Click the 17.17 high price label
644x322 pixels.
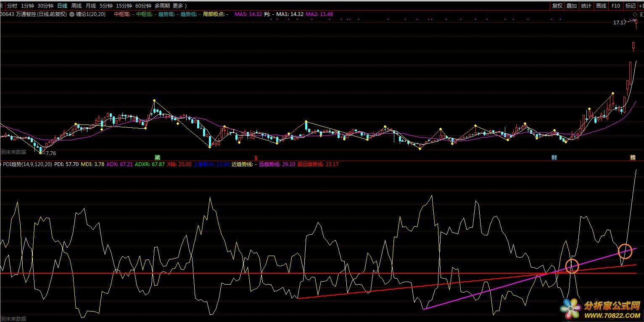(x=620, y=23)
